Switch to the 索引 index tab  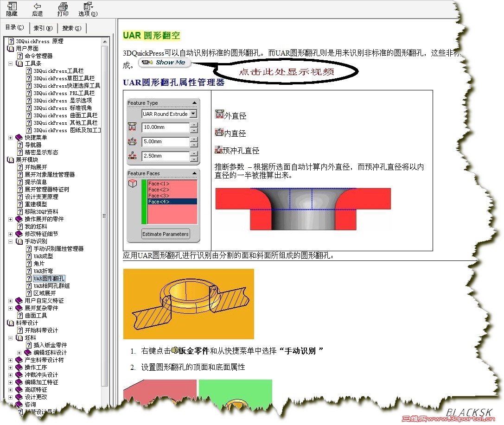43,28
